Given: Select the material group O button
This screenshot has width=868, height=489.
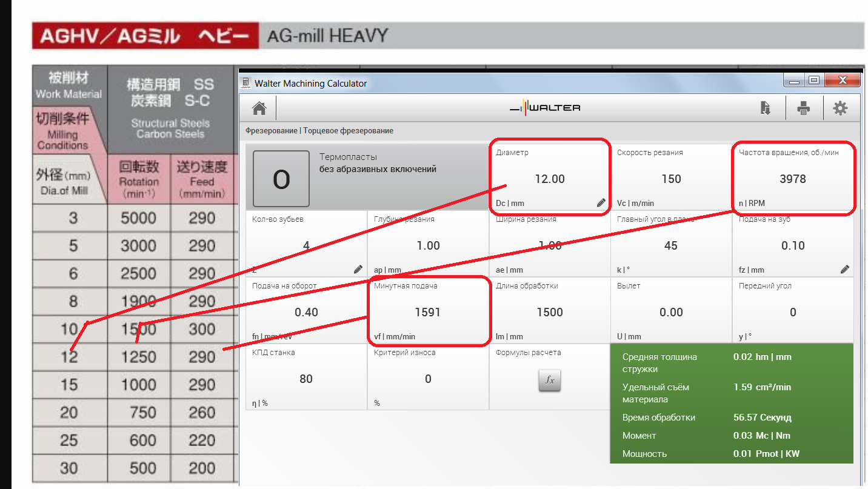Looking at the screenshot, I should point(281,179).
